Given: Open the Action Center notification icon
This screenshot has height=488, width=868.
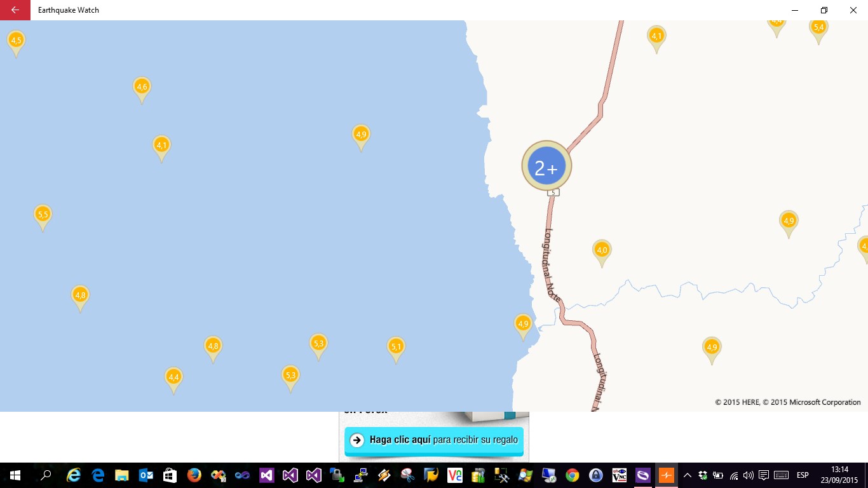Looking at the screenshot, I should (764, 475).
